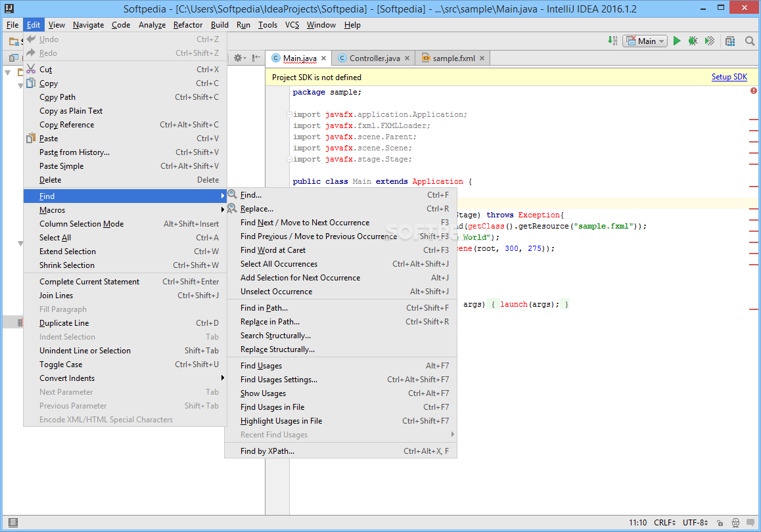The height and width of the screenshot is (532, 761).
Task: Change file encoding via UTF-8 selector
Action: 695,522
